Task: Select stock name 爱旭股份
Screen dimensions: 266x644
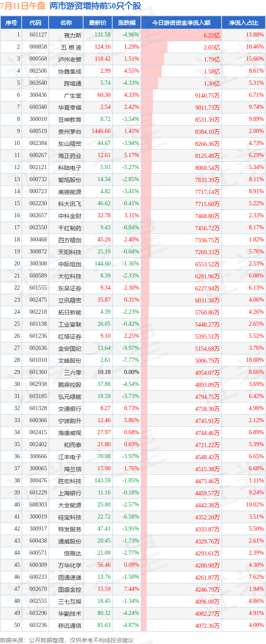Action: click(70, 180)
